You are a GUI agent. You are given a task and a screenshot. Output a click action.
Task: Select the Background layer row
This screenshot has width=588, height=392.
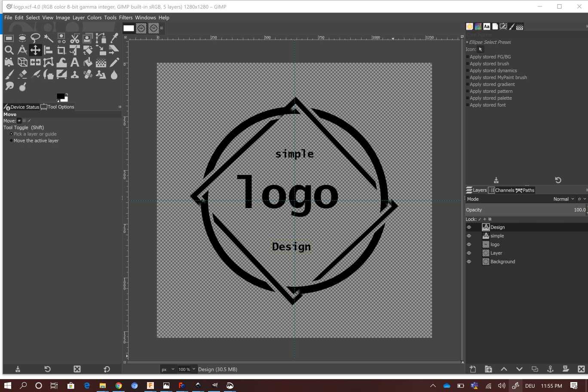coord(527,262)
